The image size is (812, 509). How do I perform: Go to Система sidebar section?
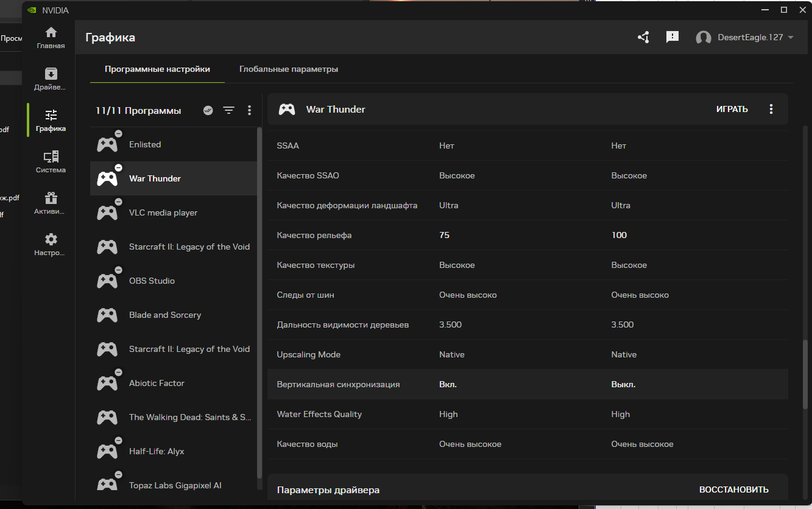click(51, 162)
